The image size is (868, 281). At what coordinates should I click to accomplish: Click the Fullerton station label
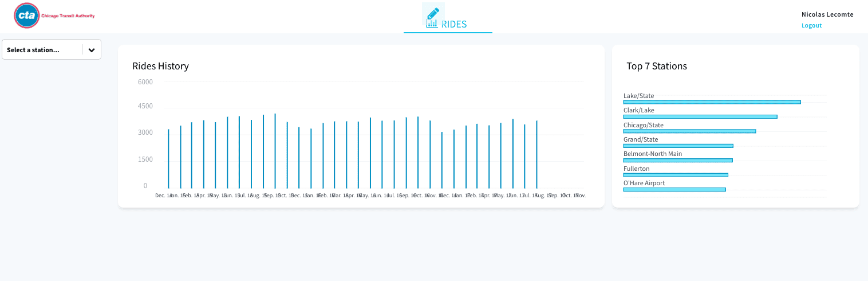point(636,169)
